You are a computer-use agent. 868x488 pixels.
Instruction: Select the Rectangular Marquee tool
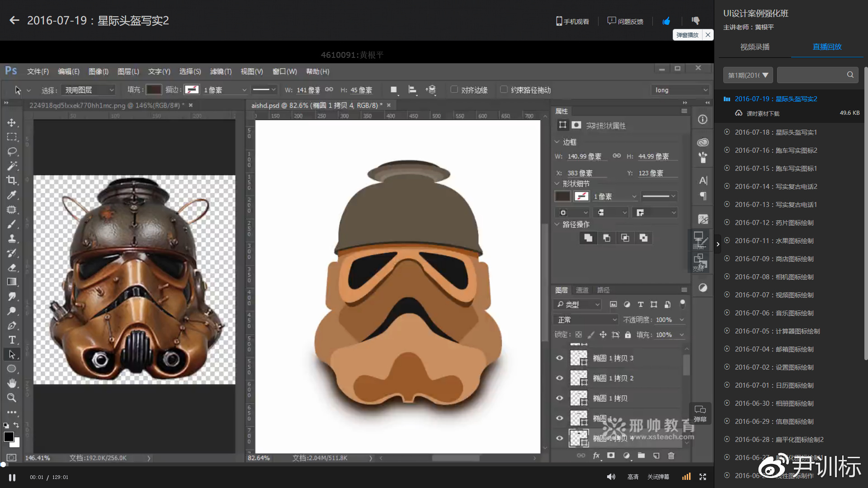coord(12,137)
